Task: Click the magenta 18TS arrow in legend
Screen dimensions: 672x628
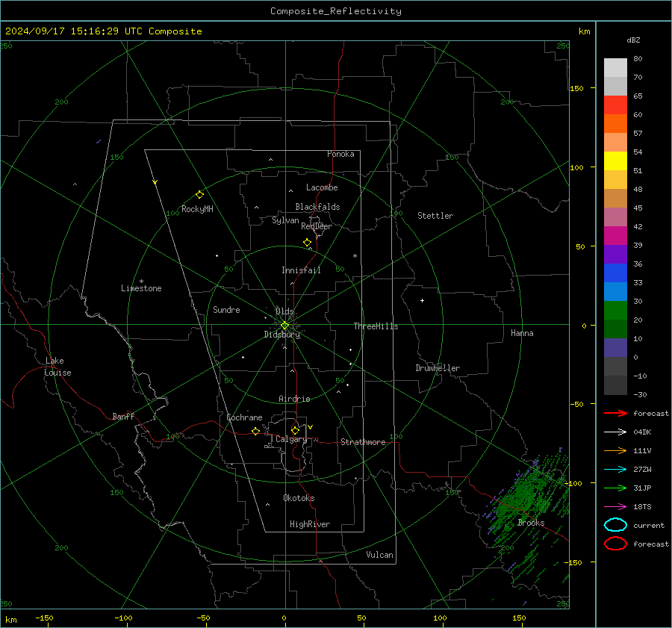Action: (615, 507)
